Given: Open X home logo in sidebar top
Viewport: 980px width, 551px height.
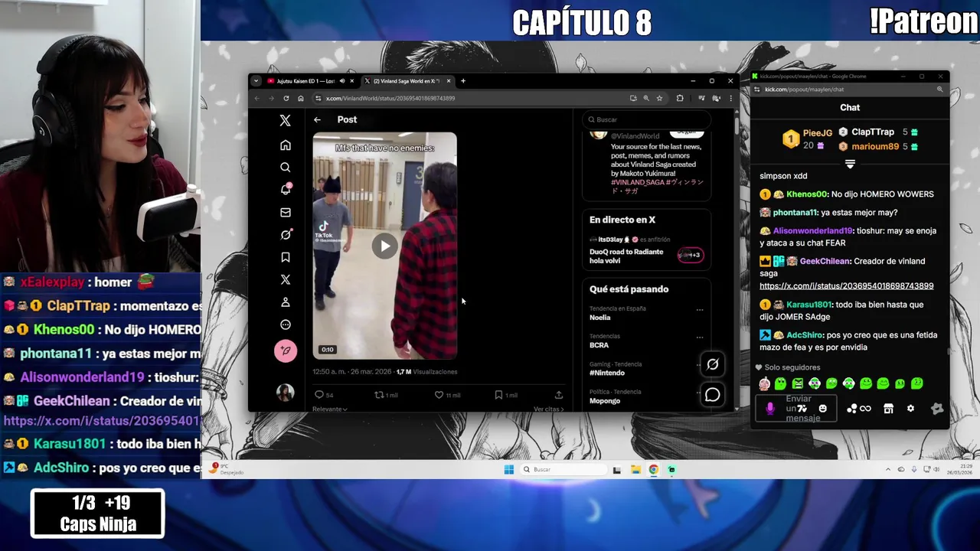Looking at the screenshot, I should point(285,120).
